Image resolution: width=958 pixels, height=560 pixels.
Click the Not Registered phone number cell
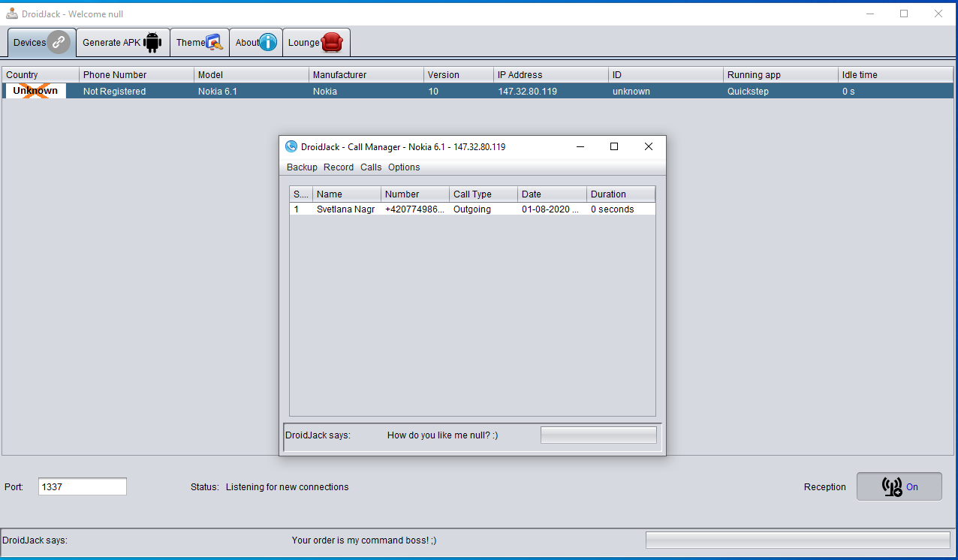tap(137, 91)
